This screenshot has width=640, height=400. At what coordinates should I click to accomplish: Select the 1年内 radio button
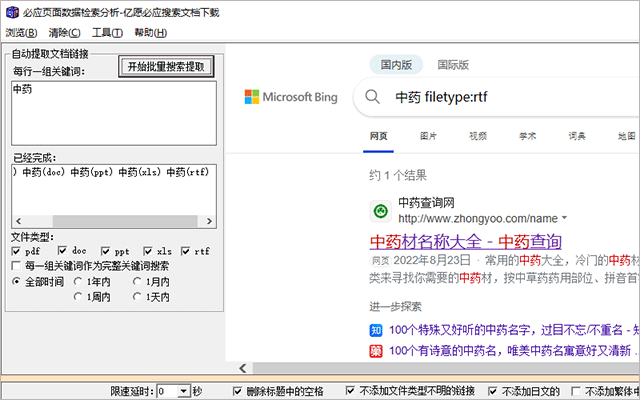pos(78,281)
